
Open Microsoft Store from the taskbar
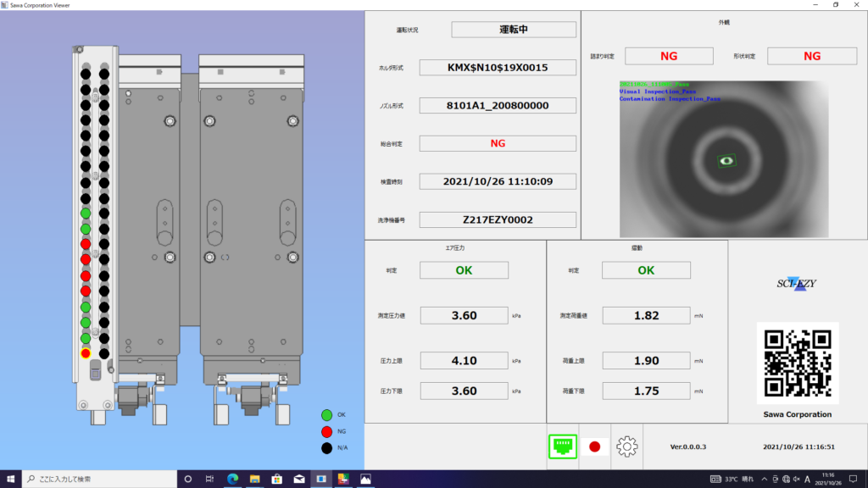pos(276,480)
